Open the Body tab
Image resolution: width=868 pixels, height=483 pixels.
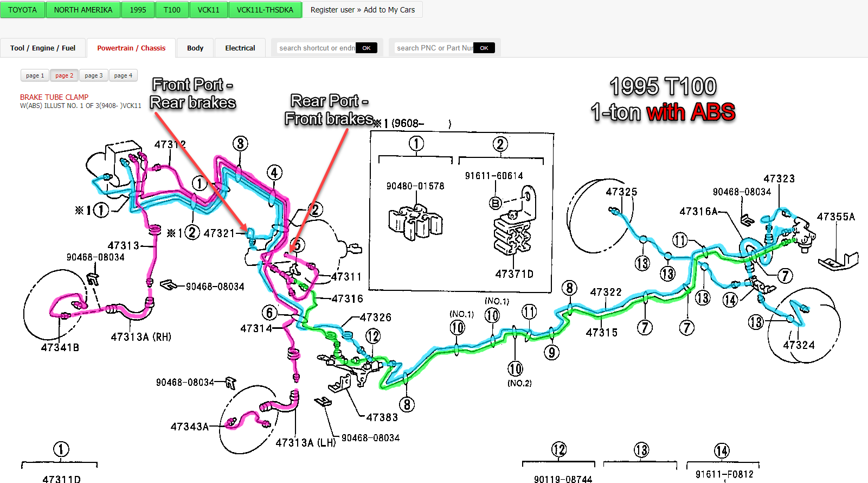(195, 48)
